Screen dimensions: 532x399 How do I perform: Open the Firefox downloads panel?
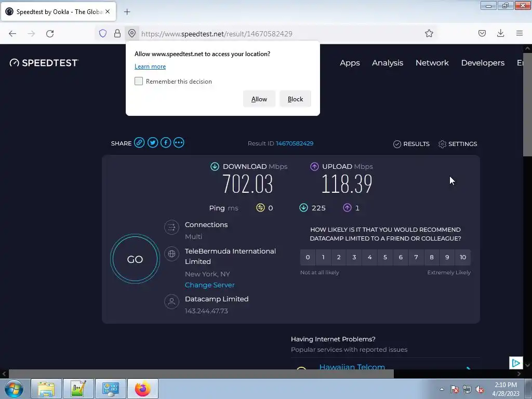point(500,33)
